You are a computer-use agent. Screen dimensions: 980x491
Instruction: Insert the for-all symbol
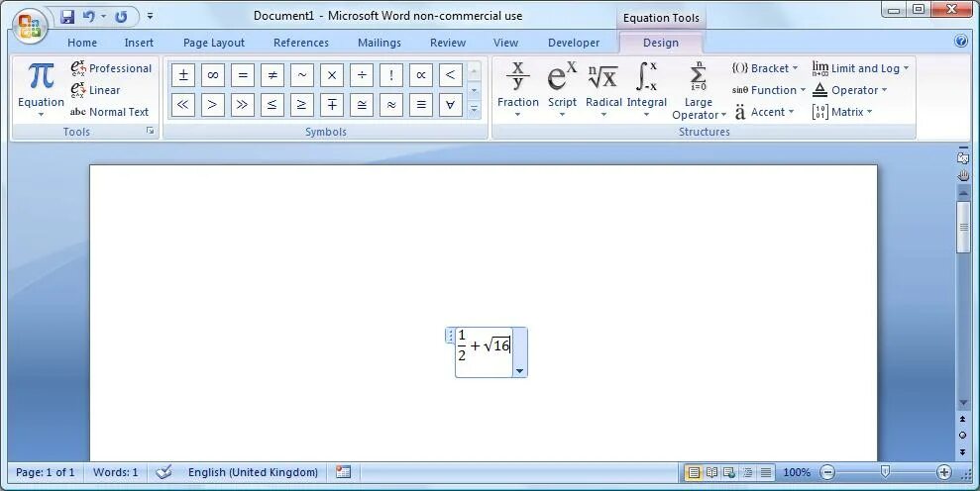coord(450,104)
